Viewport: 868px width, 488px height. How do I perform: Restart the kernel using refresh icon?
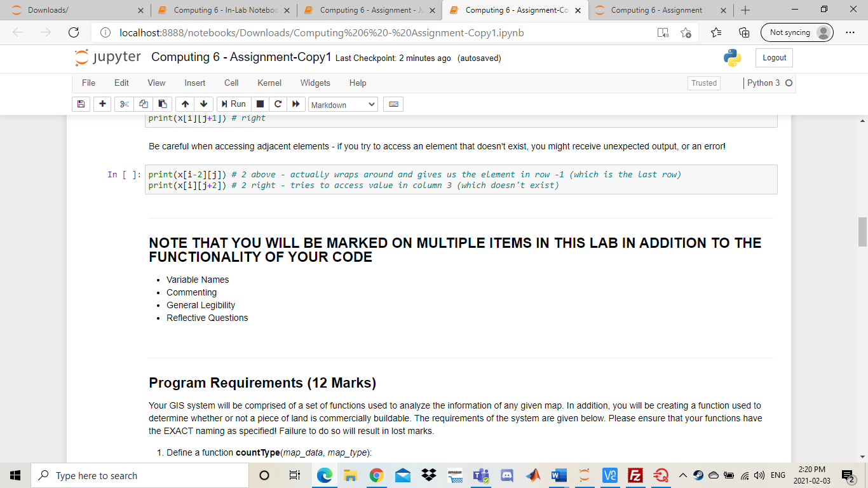pos(278,104)
